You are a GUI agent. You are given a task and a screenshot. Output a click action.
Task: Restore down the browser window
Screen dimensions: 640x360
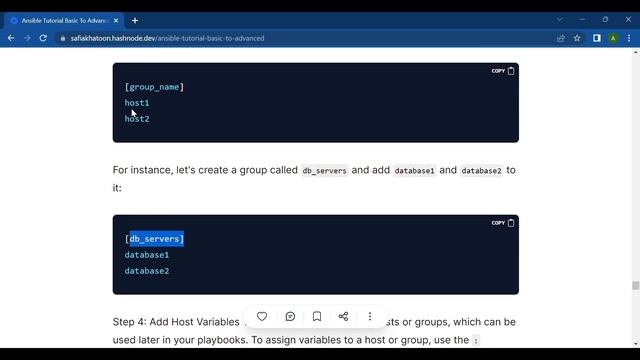coord(605,20)
